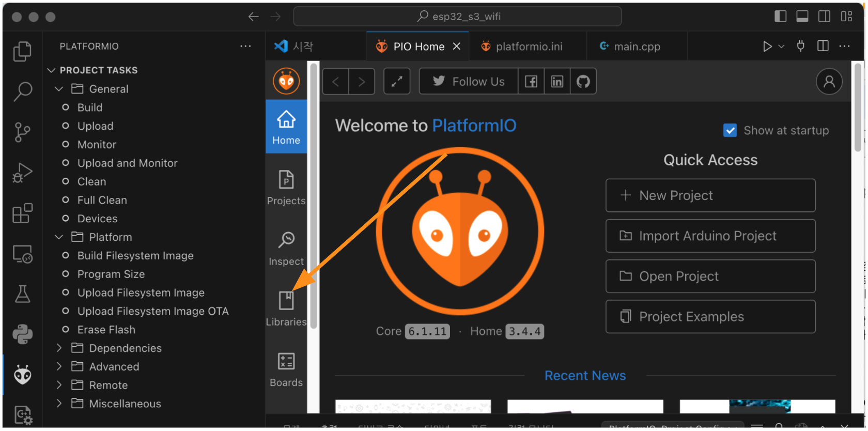This screenshot has height=431, width=868.
Task: Open the Extensions view
Action: [22, 213]
